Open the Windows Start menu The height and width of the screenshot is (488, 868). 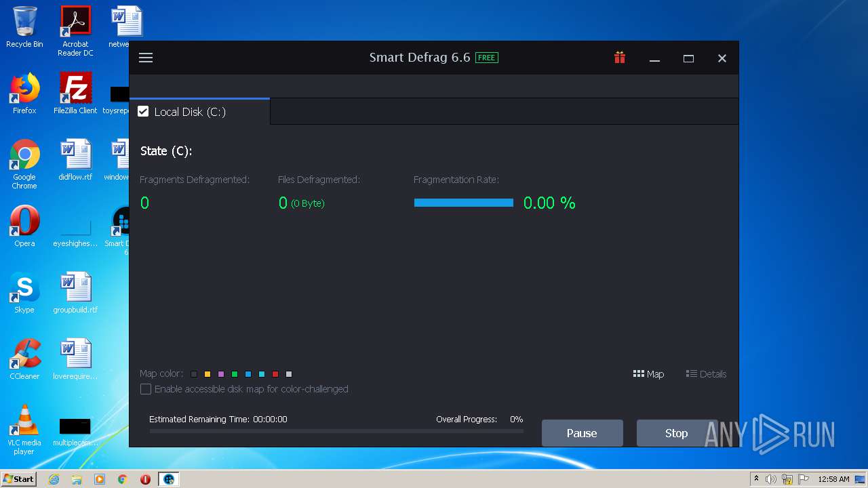(19, 479)
